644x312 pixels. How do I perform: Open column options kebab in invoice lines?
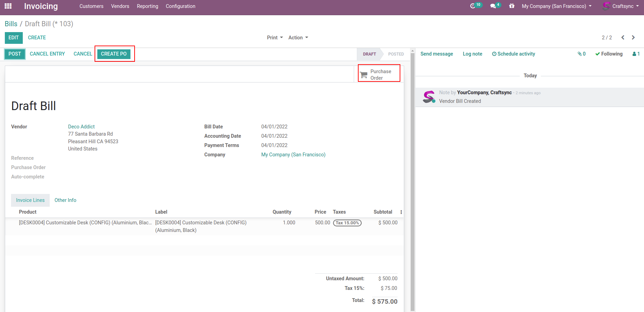(x=401, y=212)
